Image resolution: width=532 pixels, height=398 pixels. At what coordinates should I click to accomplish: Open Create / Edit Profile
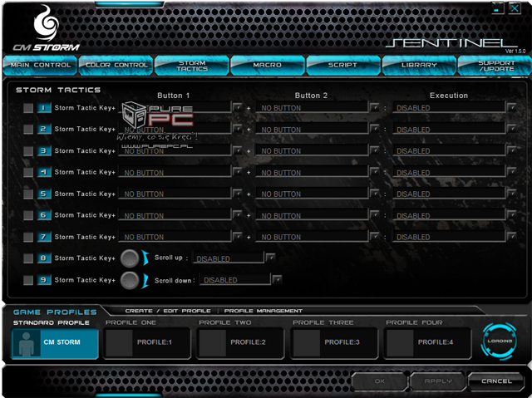point(168,311)
